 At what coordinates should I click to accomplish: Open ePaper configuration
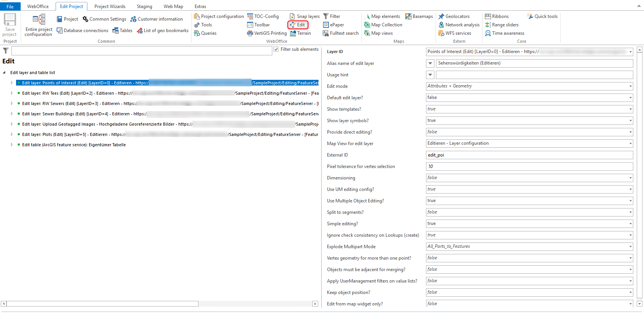click(333, 25)
